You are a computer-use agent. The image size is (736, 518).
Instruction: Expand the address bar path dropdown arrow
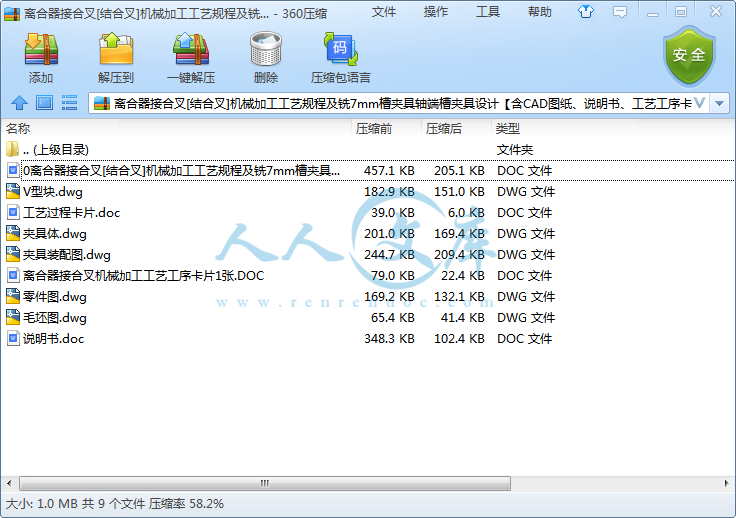720,103
